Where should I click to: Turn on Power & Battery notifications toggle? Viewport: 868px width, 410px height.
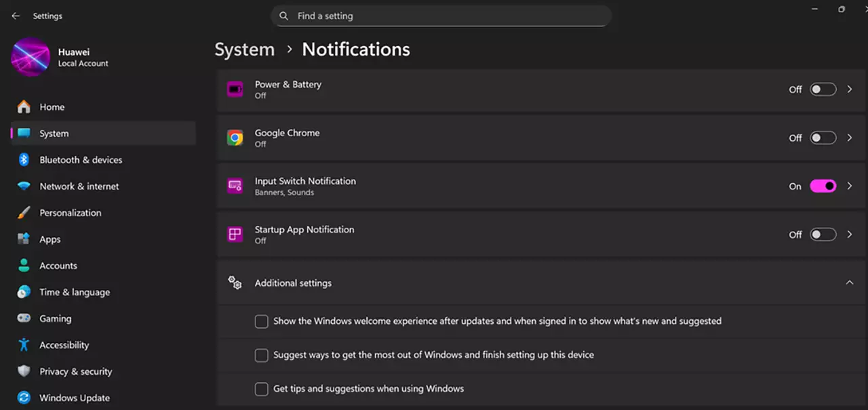[x=823, y=89]
